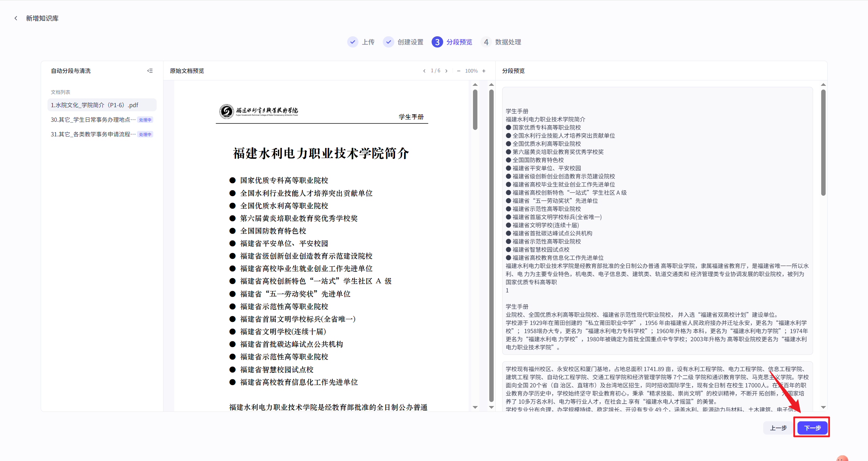Click the check icon beside 创建设置 step
This screenshot has width=868, height=461.
388,42
